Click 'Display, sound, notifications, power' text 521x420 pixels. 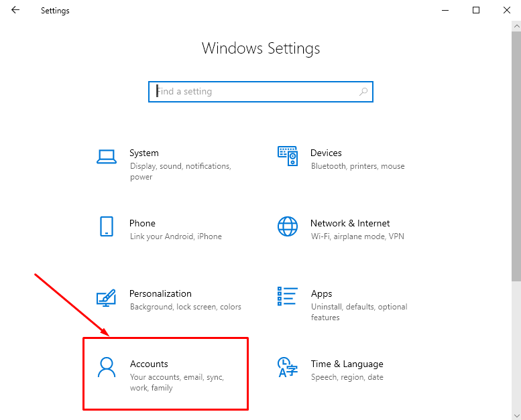coord(180,171)
